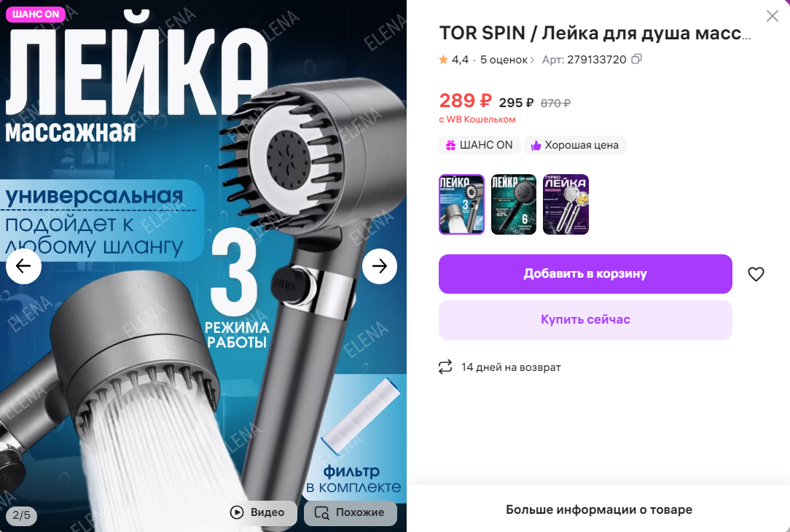Click the 289 ₽ wallet price
This screenshot has width=790, height=532.
(464, 101)
